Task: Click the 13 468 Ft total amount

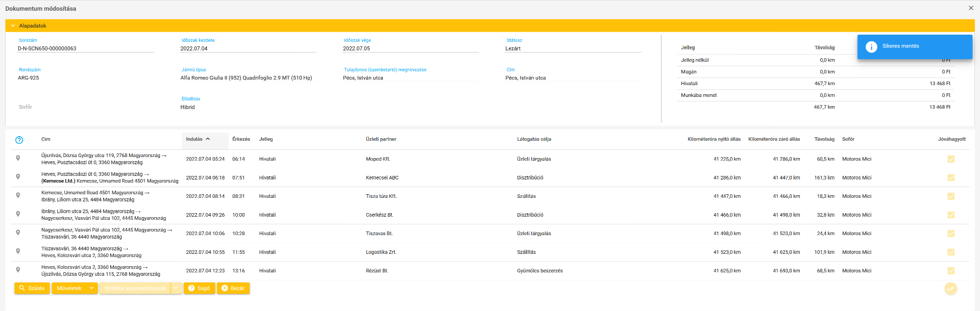Action: pos(940,107)
